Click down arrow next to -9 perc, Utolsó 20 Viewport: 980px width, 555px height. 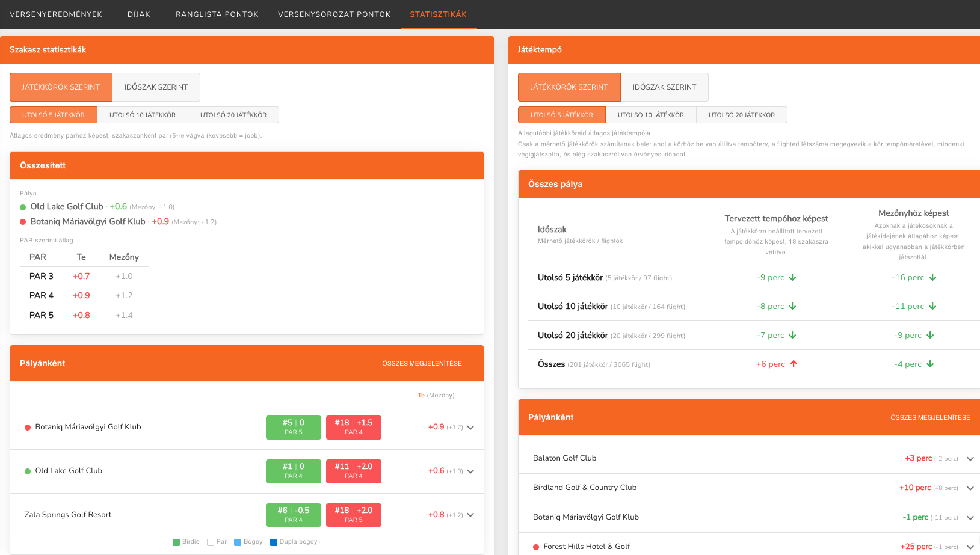coord(930,335)
